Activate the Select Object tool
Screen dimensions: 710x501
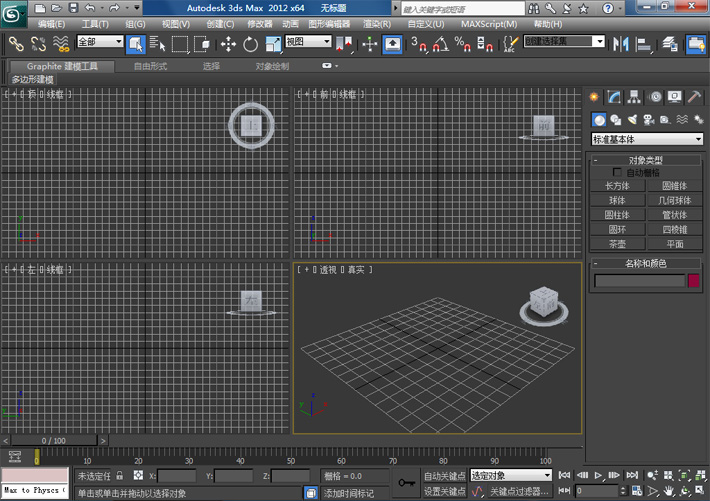(x=135, y=44)
